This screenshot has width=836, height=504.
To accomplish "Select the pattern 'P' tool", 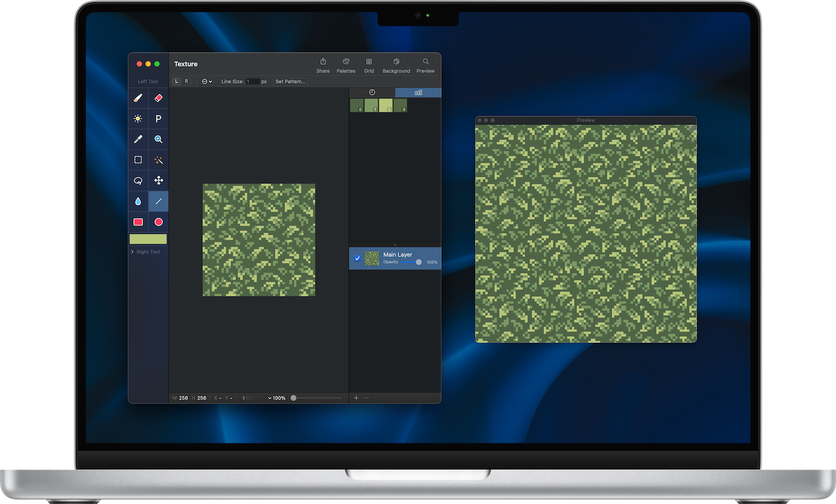I will point(159,119).
